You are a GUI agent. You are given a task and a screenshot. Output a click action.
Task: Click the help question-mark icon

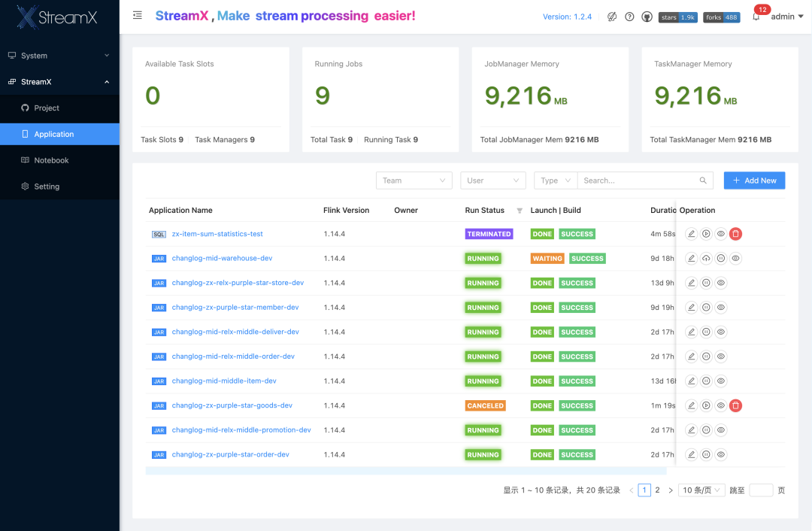click(x=629, y=16)
